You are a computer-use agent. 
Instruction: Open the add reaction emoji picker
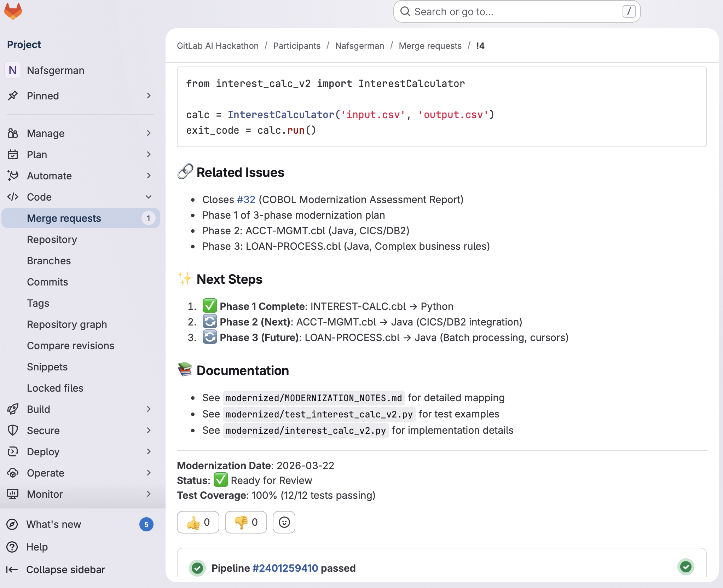(x=284, y=522)
